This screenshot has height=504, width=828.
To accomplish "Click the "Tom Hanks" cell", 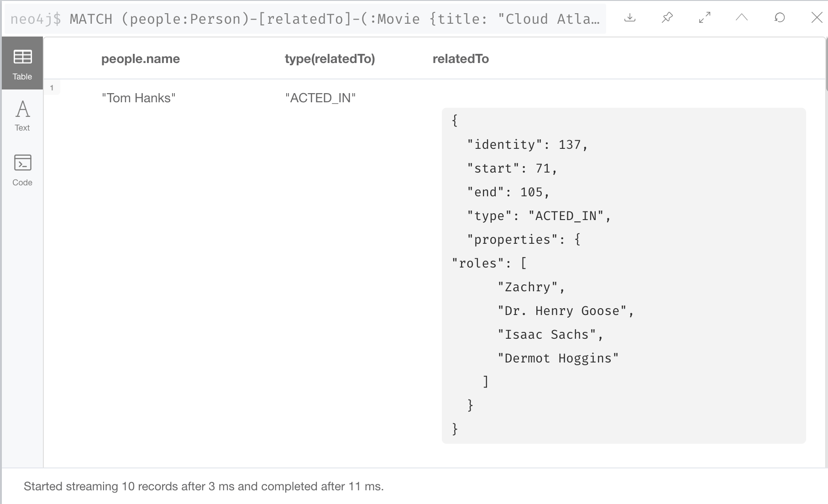I will tap(138, 98).
